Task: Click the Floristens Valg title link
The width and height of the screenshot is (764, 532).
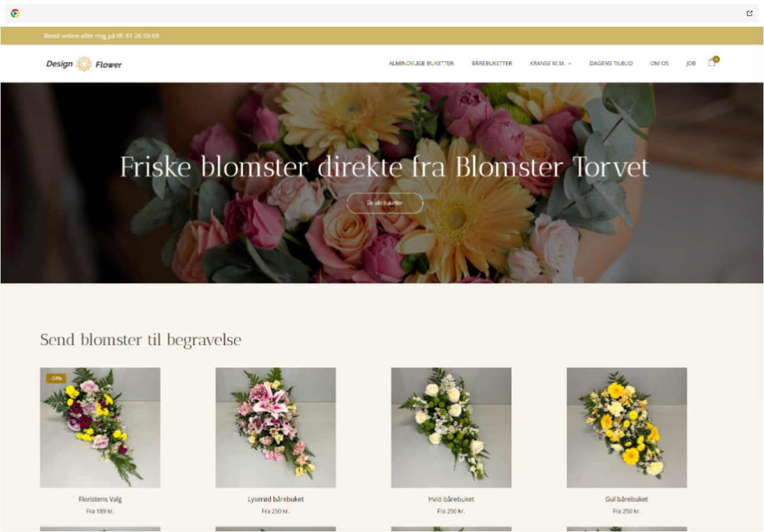Action: click(100, 499)
